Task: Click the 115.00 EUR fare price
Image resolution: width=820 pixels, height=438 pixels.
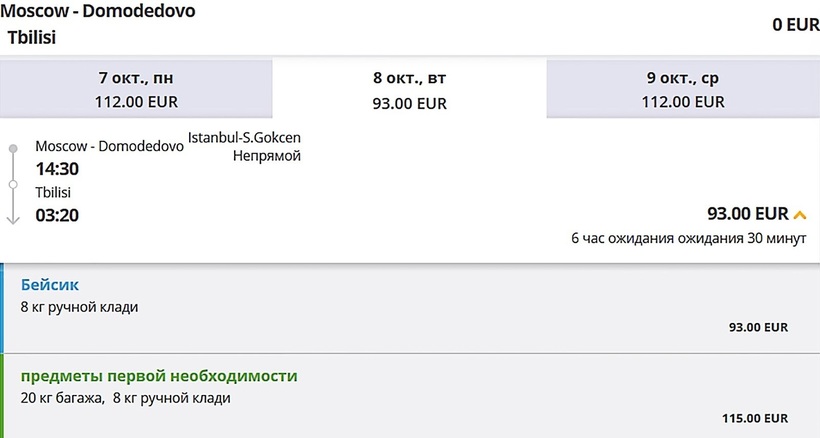Action: [x=755, y=418]
